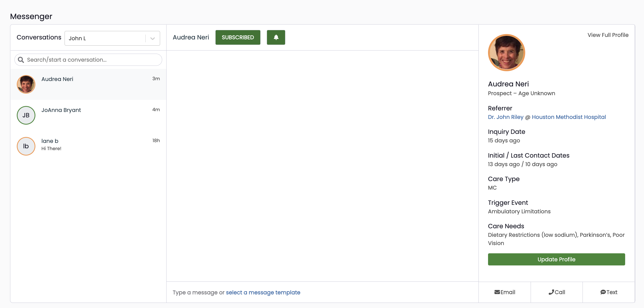Click the Care Type heading
This screenshot has height=308, width=644.
[504, 179]
